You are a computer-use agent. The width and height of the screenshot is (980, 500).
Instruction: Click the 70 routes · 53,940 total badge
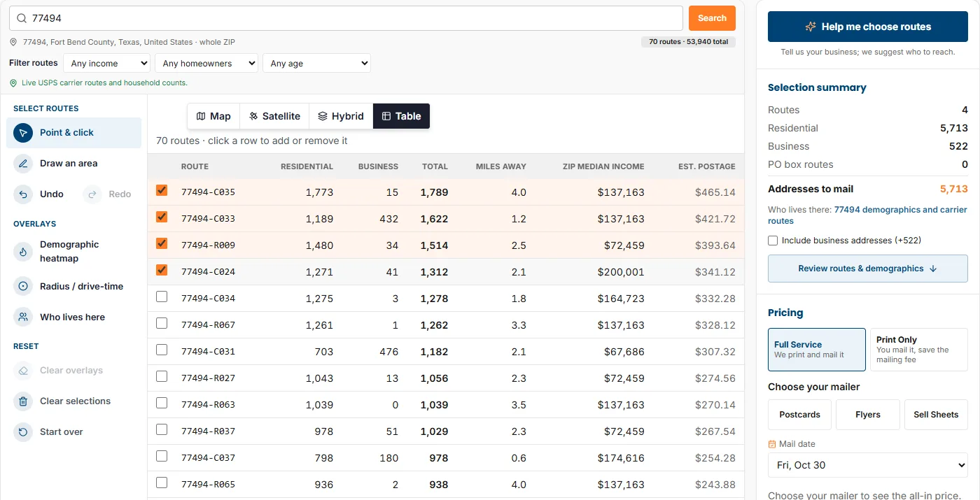688,42
